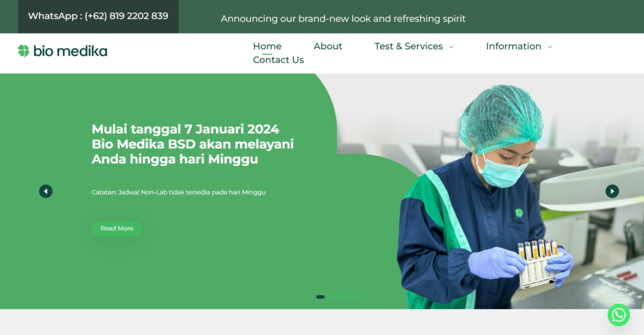Image resolution: width=644 pixels, height=335 pixels.
Task: Click the green clover logo icon
Action: coord(24,51)
